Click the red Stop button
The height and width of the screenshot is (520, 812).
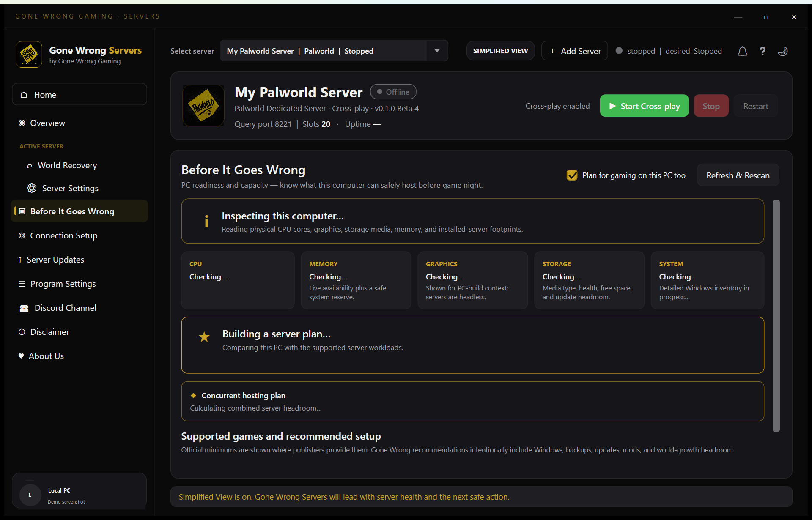(711, 106)
